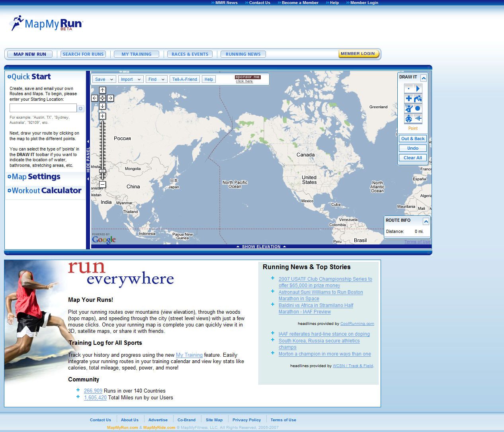Select the filled circle marker tool

418,108
